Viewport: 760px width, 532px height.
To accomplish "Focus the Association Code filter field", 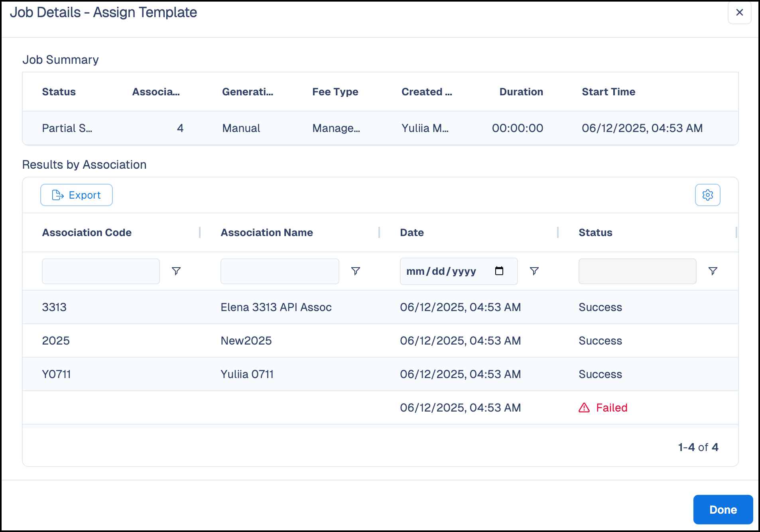I will click(101, 271).
